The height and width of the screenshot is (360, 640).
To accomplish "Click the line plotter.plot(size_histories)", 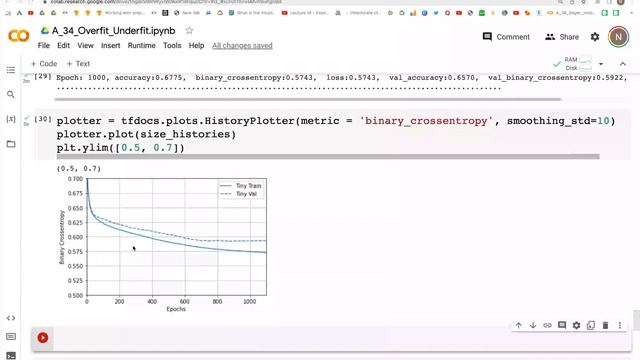I will [x=146, y=134].
